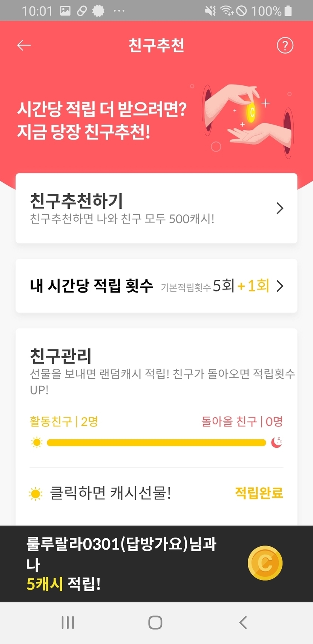
Task: Tap the gold coin in the notification banner
Action: pyautogui.click(x=265, y=563)
